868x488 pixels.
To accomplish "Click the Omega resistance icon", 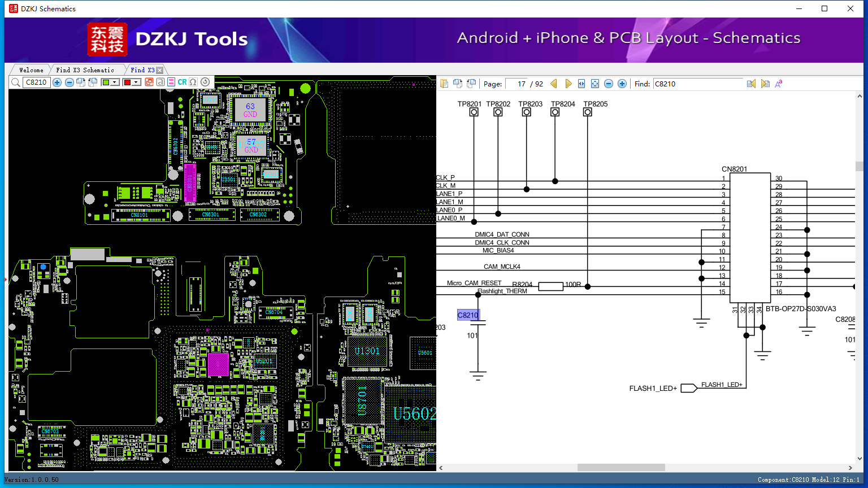I will pyautogui.click(x=193, y=82).
